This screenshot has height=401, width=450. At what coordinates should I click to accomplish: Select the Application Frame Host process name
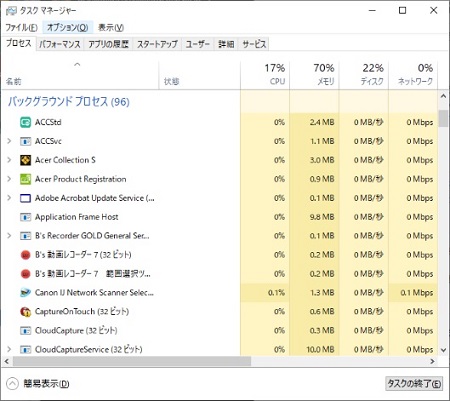click(77, 217)
